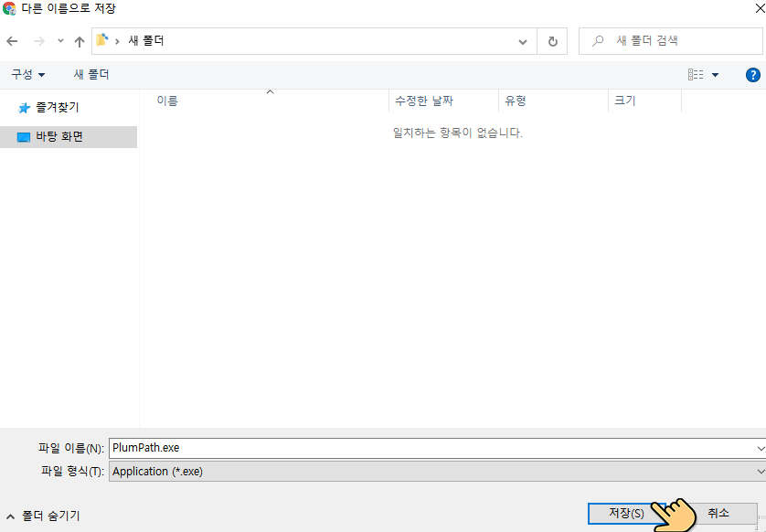The width and height of the screenshot is (766, 532).
Task: Select 바탕 화면 in the sidebar
Action: pos(59,137)
